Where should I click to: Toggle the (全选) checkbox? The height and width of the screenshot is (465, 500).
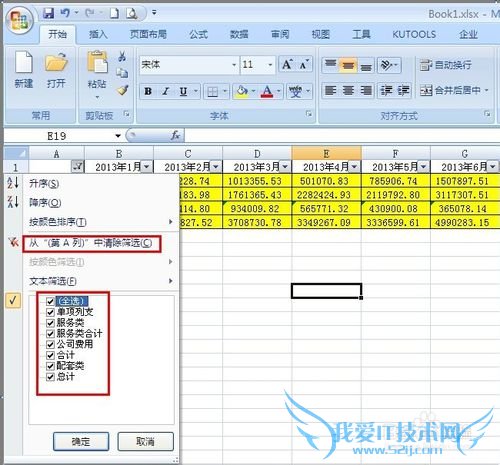[x=50, y=301]
